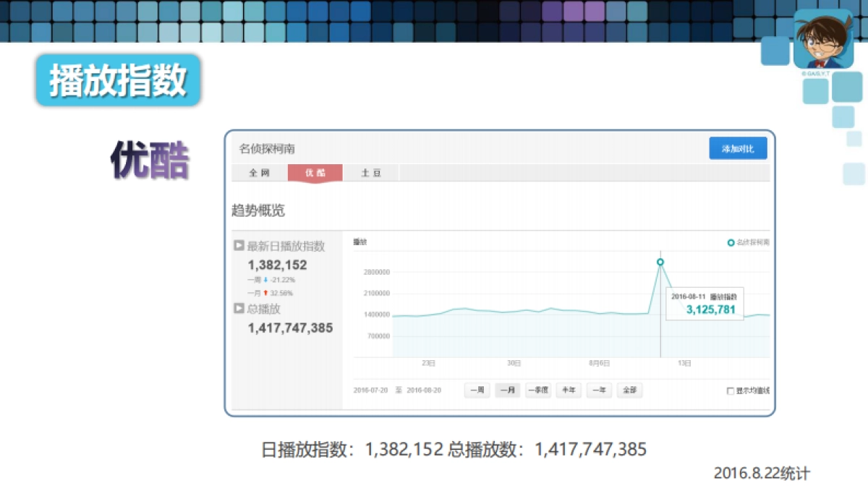Click the 添加对比 button
Viewport: 868px width, 486px height.
739,148
